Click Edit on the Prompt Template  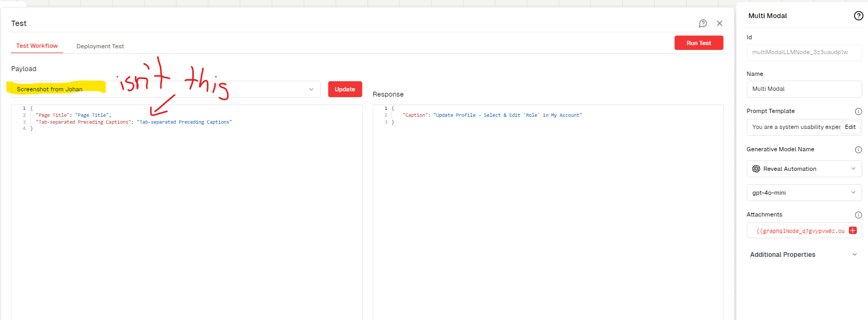pyautogui.click(x=850, y=127)
